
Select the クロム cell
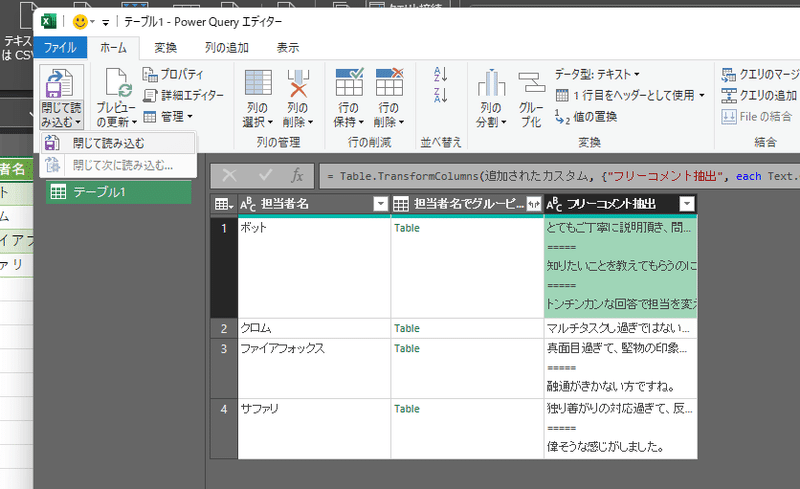click(314, 328)
